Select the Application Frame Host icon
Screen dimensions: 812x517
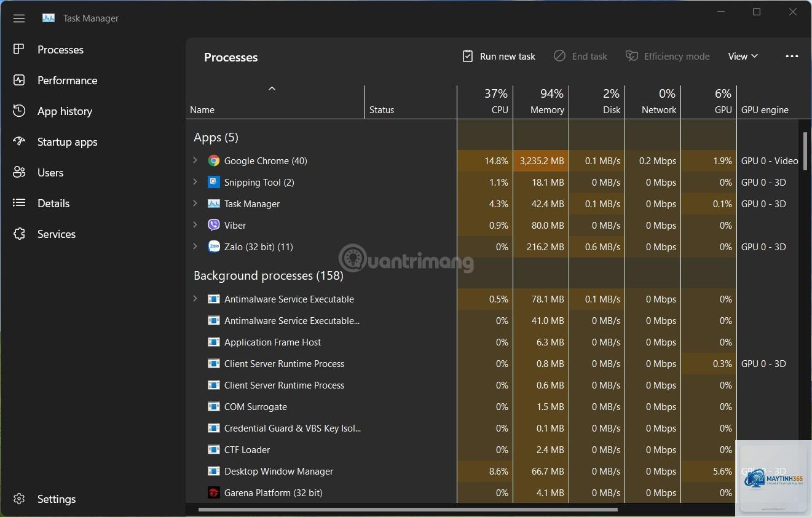coord(213,342)
